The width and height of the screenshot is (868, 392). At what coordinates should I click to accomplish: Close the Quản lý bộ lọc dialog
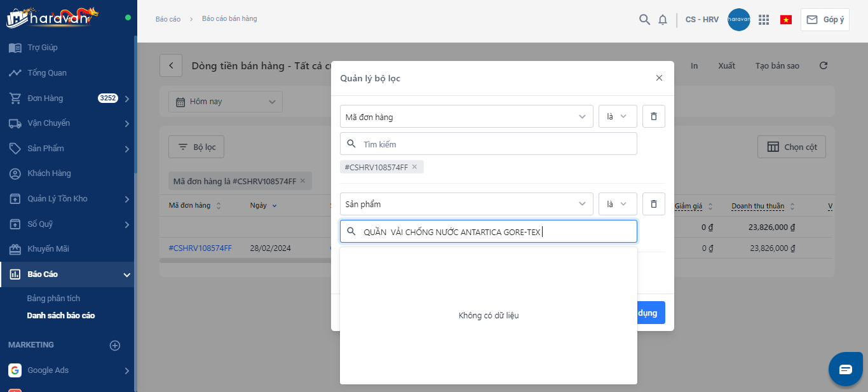(659, 78)
